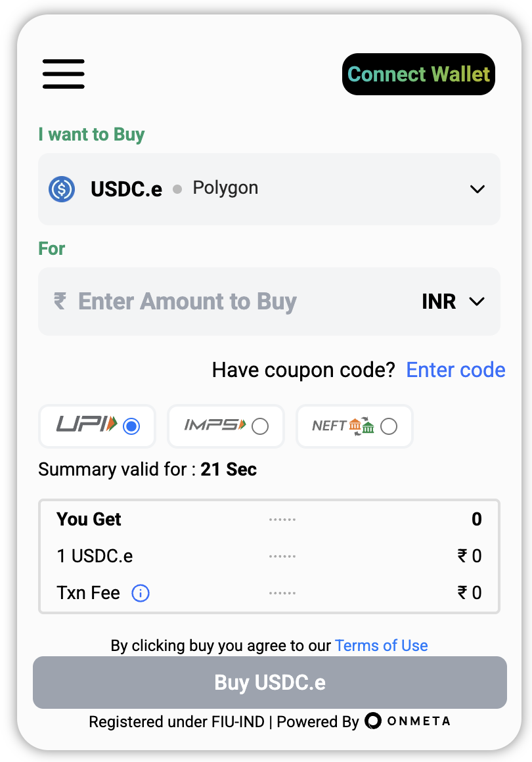Expand the USDC.e Polygon token dropdown
Screen dimensions: 532x762
click(x=477, y=189)
